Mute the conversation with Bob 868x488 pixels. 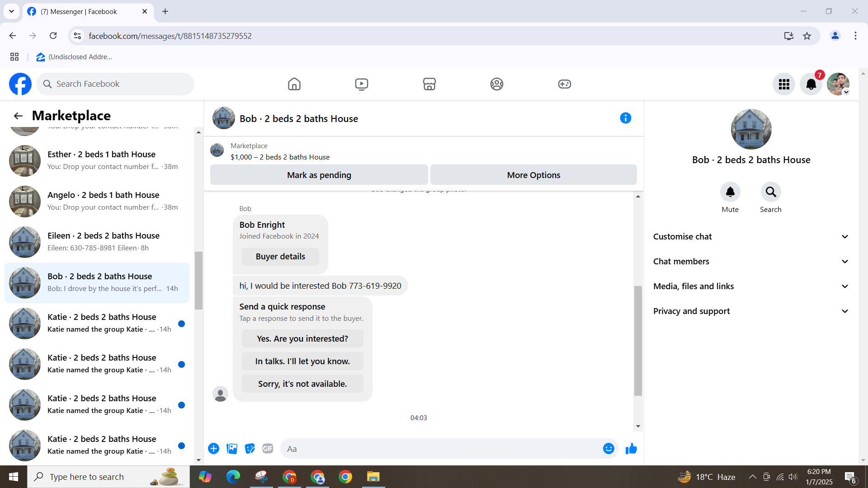pyautogui.click(x=730, y=192)
